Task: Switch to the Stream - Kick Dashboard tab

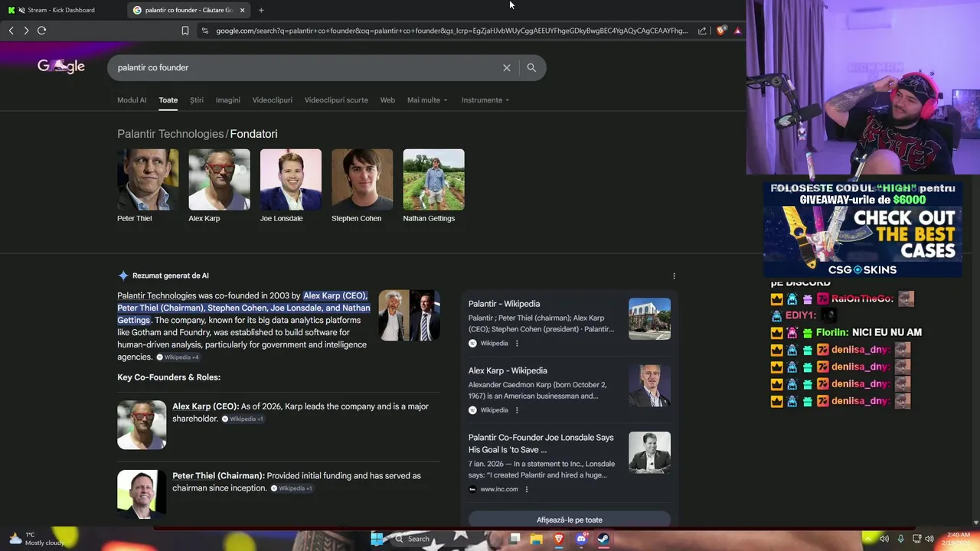Action: (x=61, y=10)
